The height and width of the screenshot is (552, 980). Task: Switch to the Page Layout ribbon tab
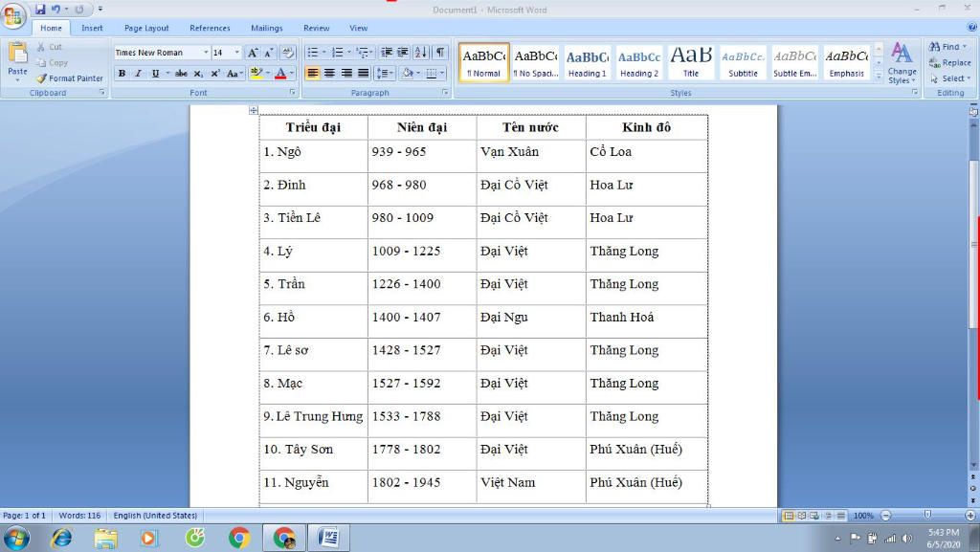coord(146,28)
